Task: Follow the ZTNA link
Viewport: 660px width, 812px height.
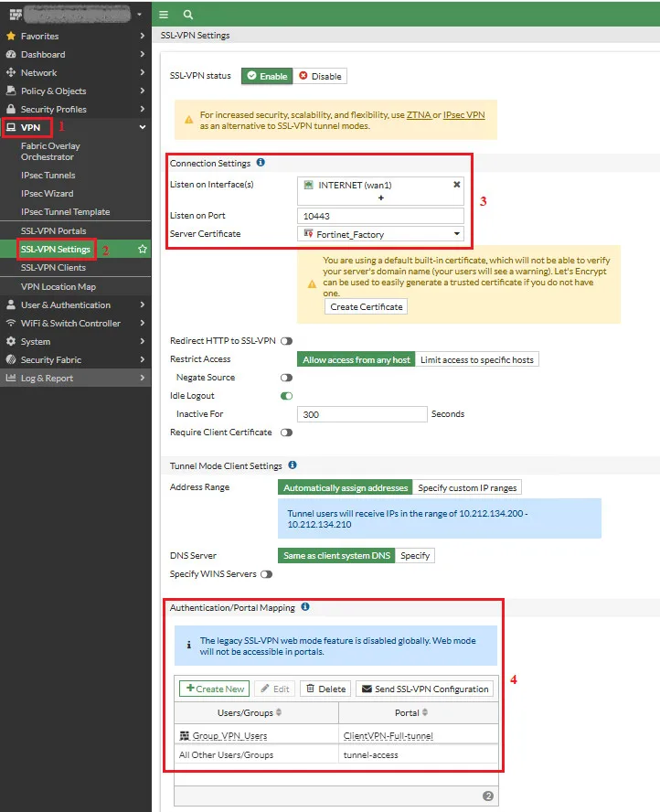Action: pyautogui.click(x=419, y=115)
